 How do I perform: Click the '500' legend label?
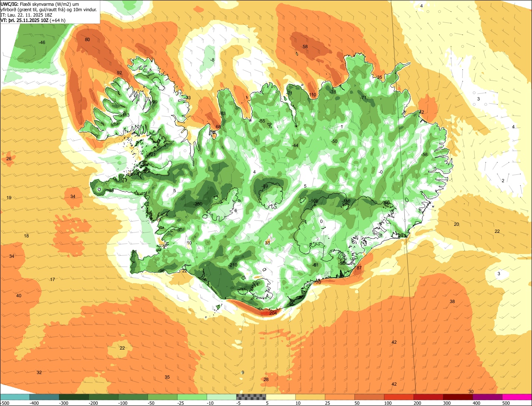click(x=505, y=403)
